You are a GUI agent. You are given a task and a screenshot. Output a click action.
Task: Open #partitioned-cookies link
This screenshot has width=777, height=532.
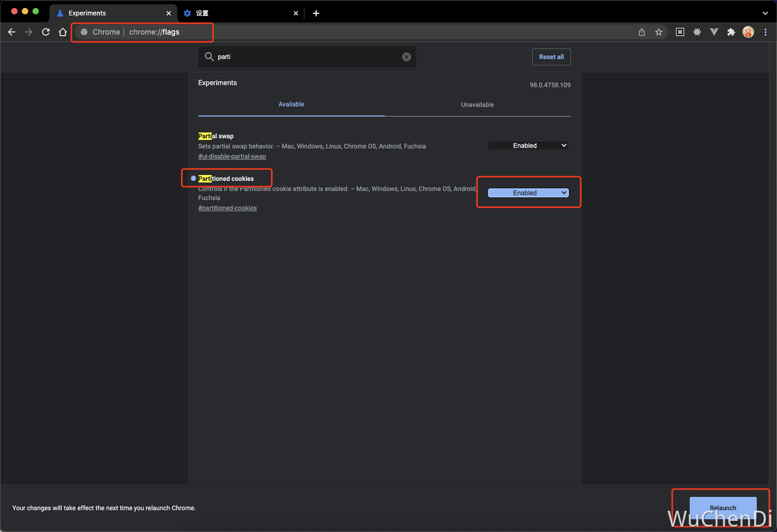(227, 208)
